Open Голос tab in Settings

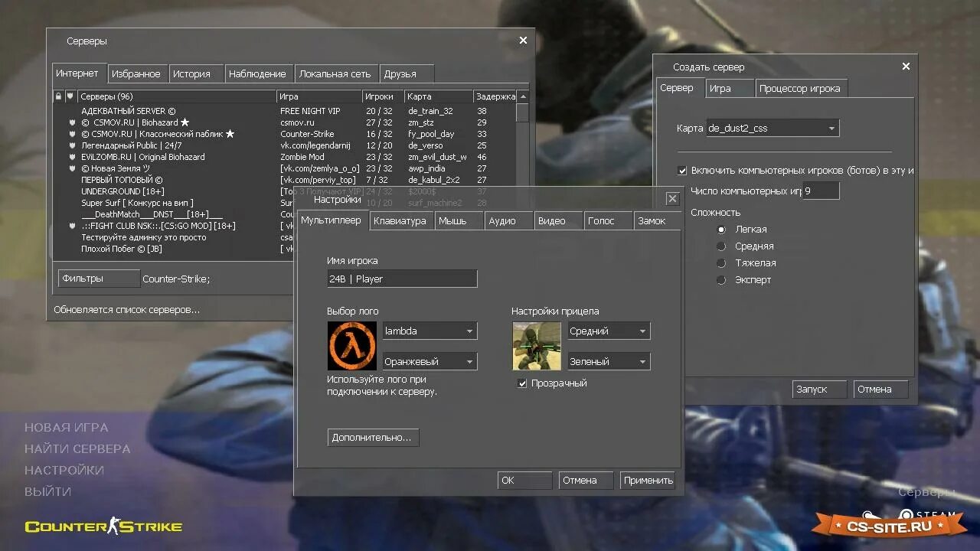coord(608,221)
